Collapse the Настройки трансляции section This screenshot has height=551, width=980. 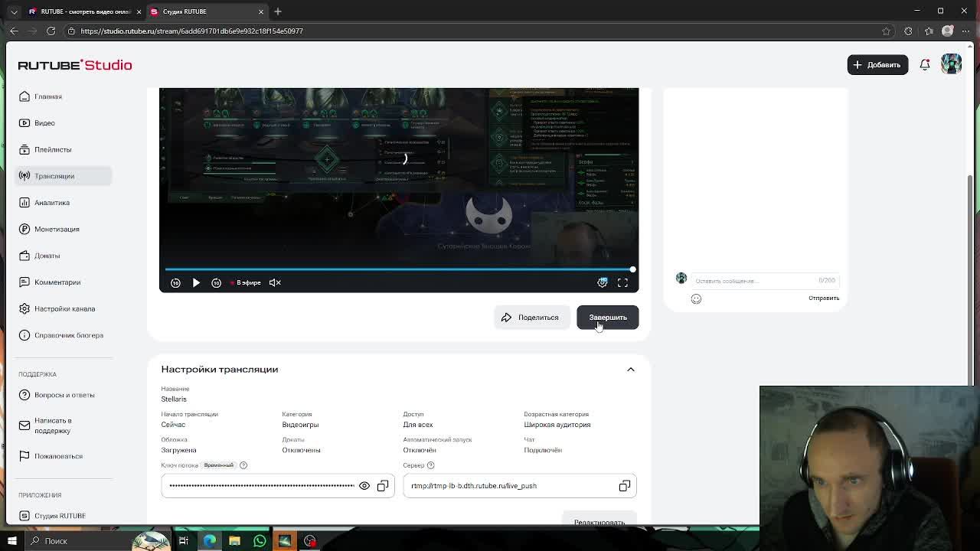631,370
